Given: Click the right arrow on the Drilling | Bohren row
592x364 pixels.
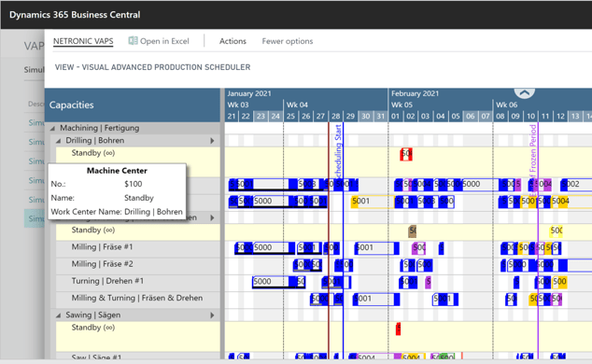Looking at the screenshot, I should (x=213, y=141).
